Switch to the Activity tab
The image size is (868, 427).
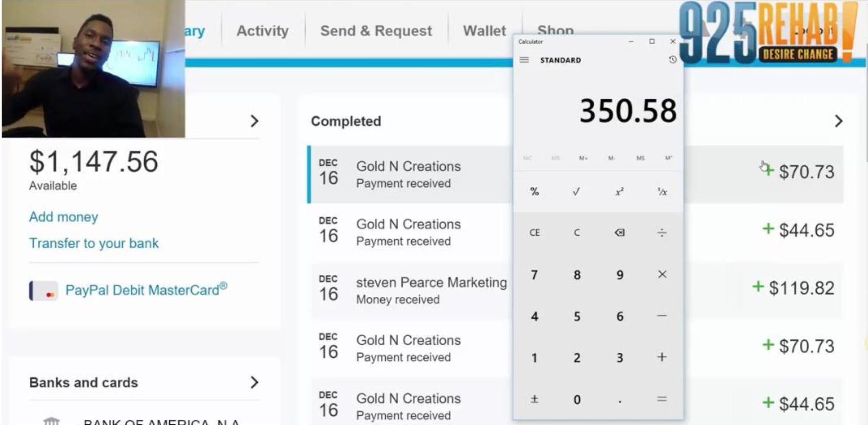click(263, 31)
